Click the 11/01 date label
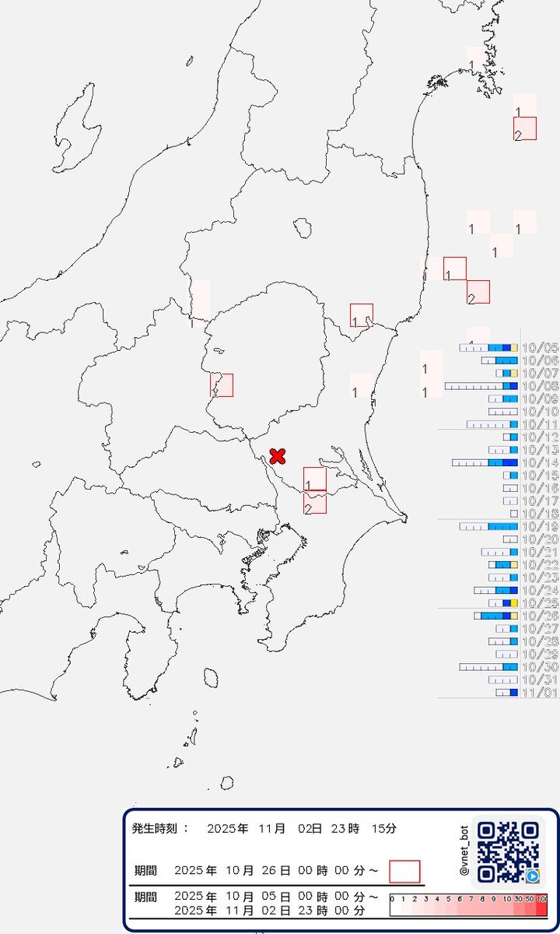 (x=540, y=692)
